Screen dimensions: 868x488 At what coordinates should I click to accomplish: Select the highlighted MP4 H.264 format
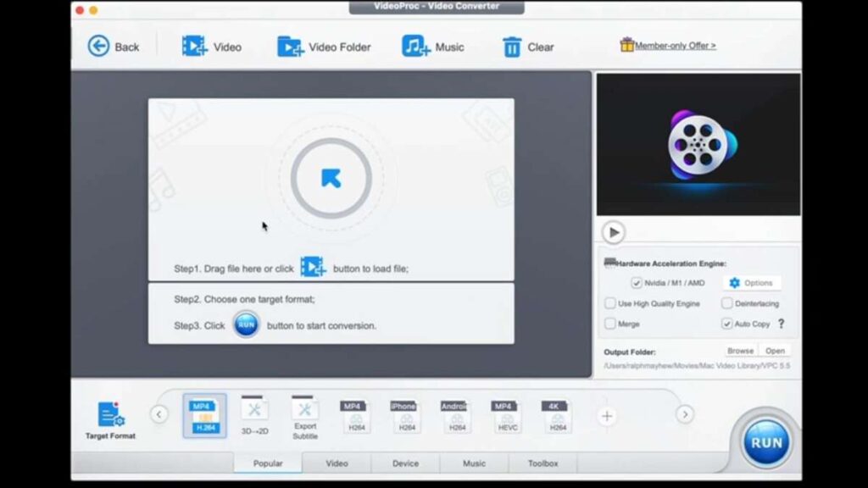[x=205, y=416]
